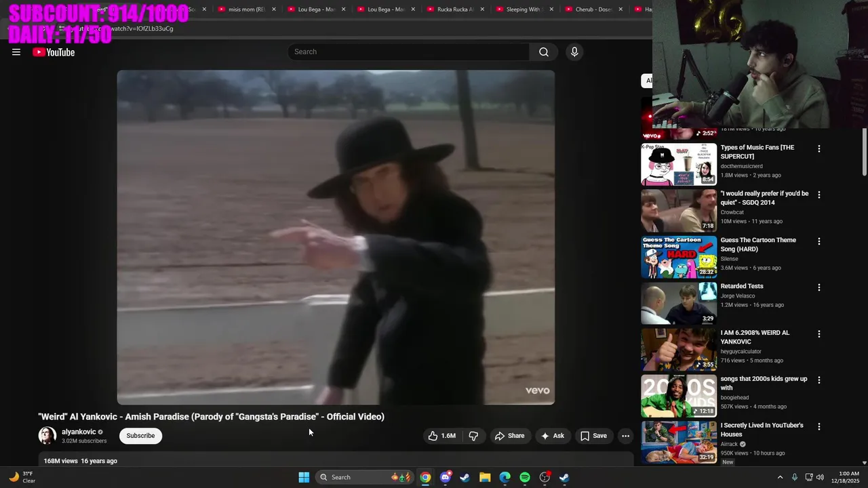Open the boogiehead 2000s kids thumbnail

[x=679, y=396]
